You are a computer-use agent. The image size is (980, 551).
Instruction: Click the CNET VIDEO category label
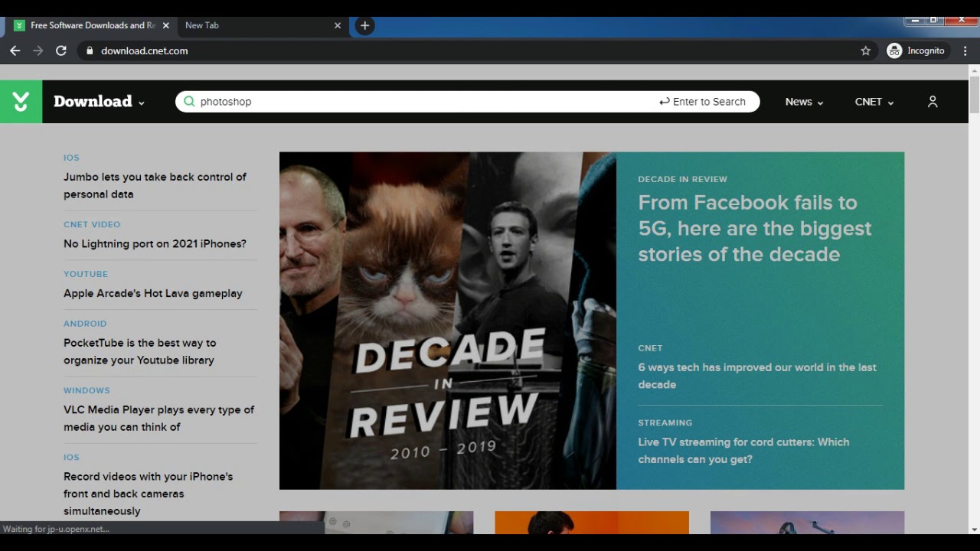92,224
